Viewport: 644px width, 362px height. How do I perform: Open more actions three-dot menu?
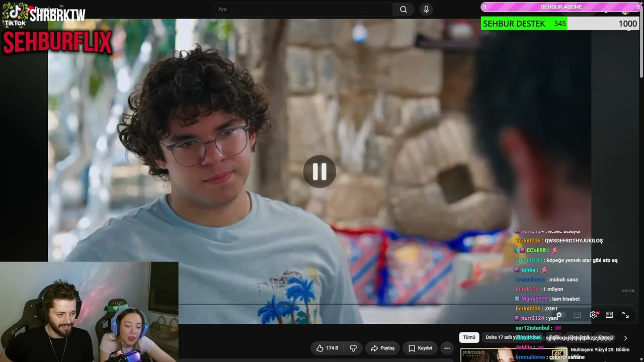(447, 348)
